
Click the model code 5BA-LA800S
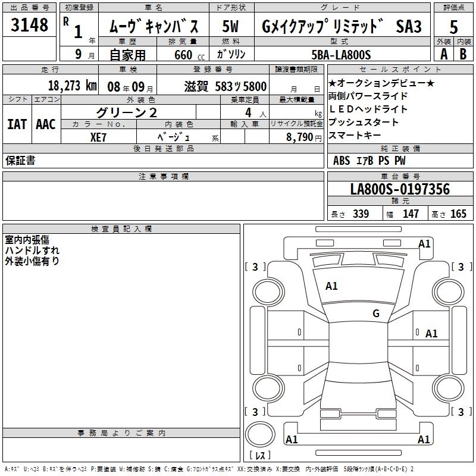point(341,55)
